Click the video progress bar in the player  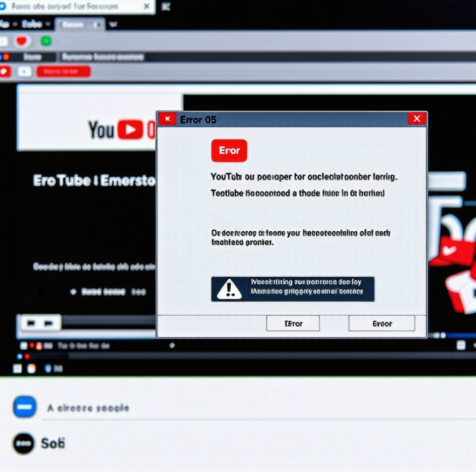tap(110, 321)
